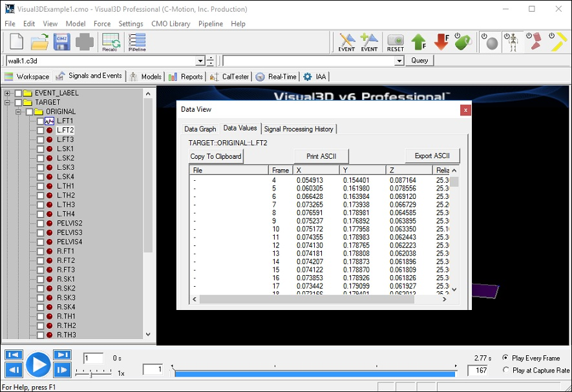Click the Query button
Image resolution: width=572 pixels, height=392 pixels.
419,61
